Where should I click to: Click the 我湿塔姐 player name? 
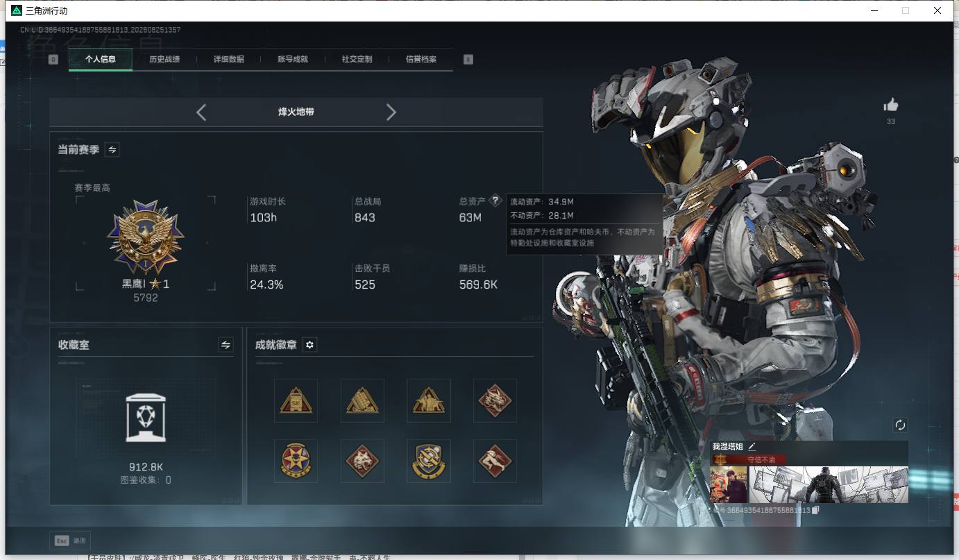tap(728, 446)
